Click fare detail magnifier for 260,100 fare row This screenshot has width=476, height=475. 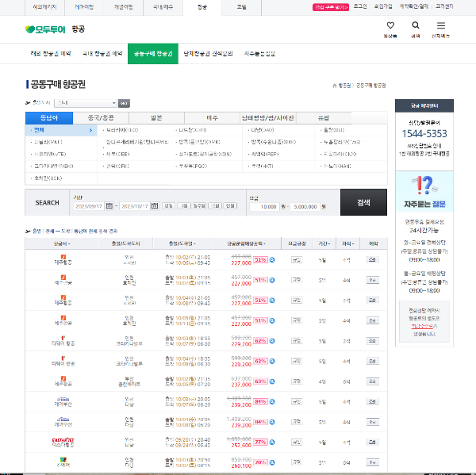272,462
